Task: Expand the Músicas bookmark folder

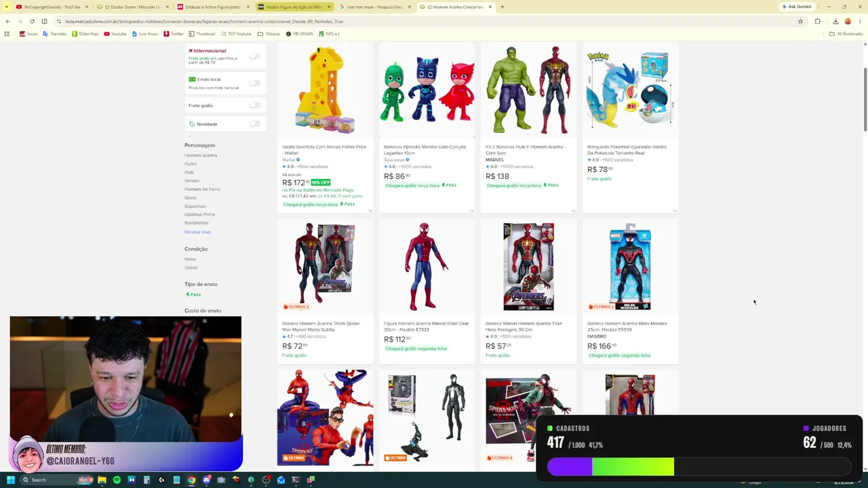Action: click(269, 33)
